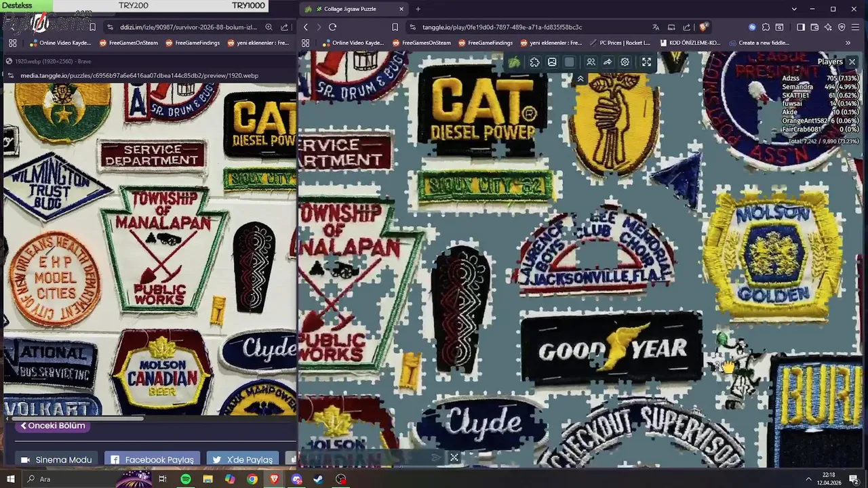Open the KOD ÖNİZLEME-KO... bookmark
The width and height of the screenshot is (868, 488).
point(689,43)
